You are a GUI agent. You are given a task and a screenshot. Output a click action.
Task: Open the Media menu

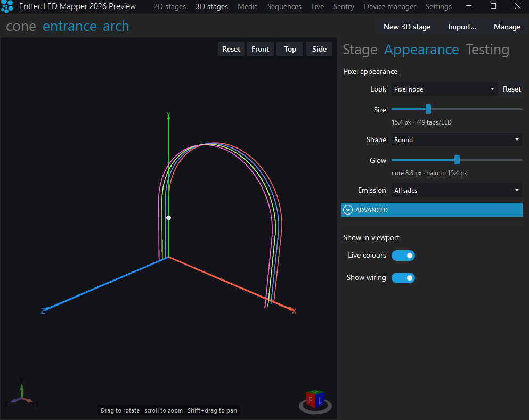(248, 7)
